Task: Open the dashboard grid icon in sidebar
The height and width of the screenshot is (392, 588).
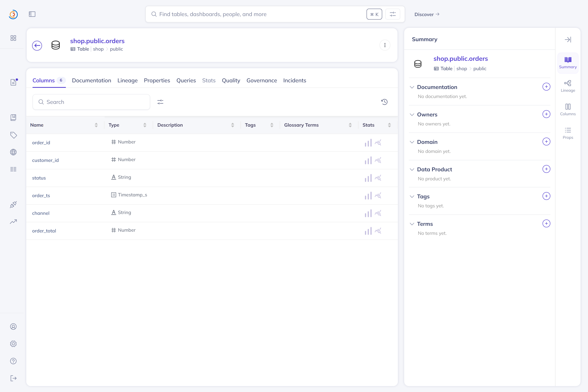Action: point(13,38)
